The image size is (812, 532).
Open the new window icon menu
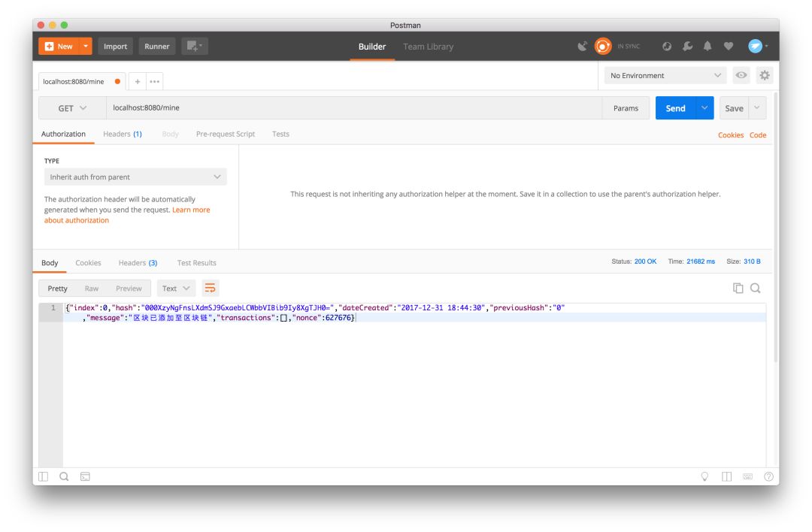tap(195, 47)
